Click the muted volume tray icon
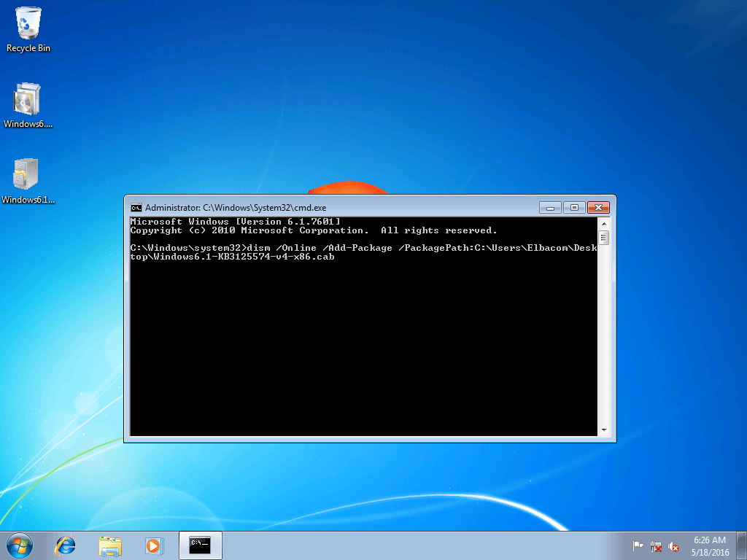 [x=673, y=546]
